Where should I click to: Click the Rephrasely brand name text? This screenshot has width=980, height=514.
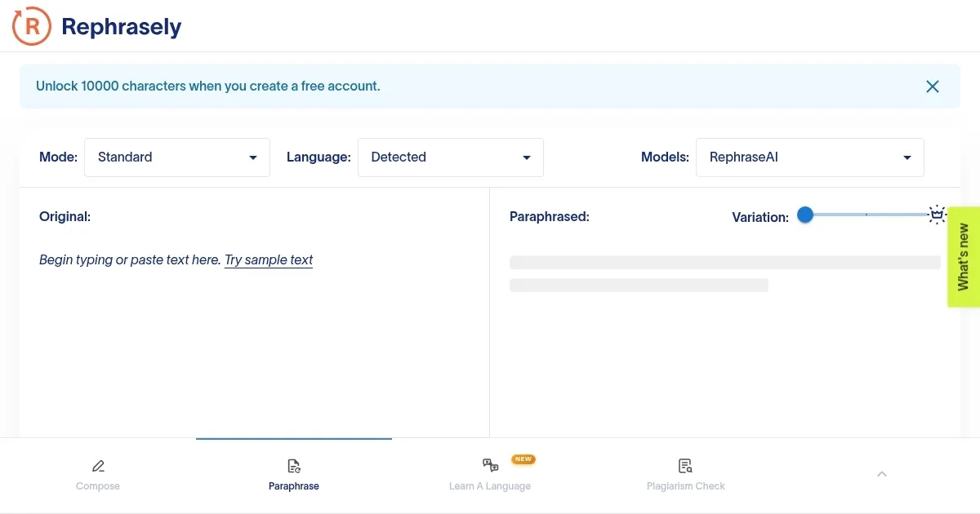click(121, 27)
